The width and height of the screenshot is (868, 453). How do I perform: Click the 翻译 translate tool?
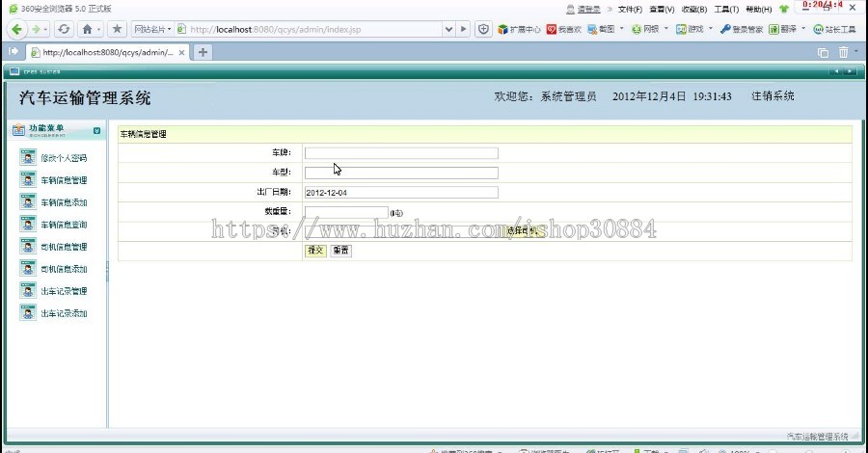[x=782, y=29]
